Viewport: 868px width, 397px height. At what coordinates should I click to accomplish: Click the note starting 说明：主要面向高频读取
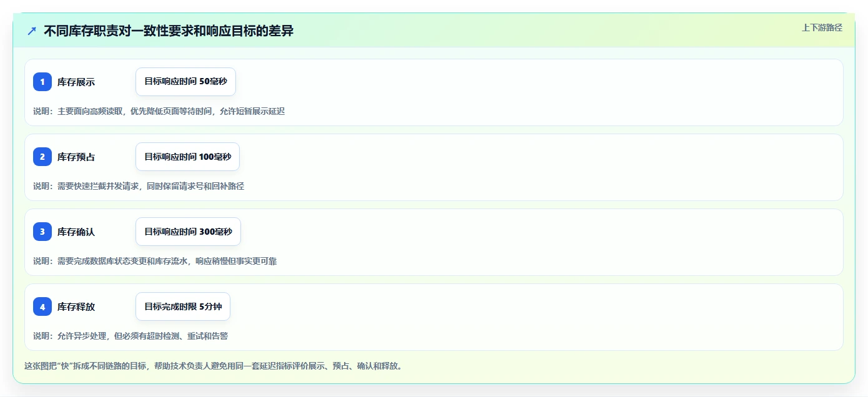[x=159, y=111]
